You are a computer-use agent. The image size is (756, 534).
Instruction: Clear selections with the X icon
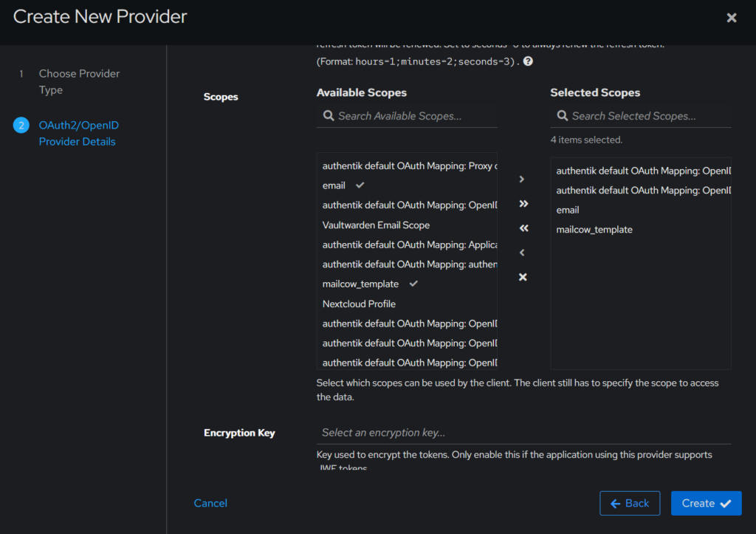(523, 277)
